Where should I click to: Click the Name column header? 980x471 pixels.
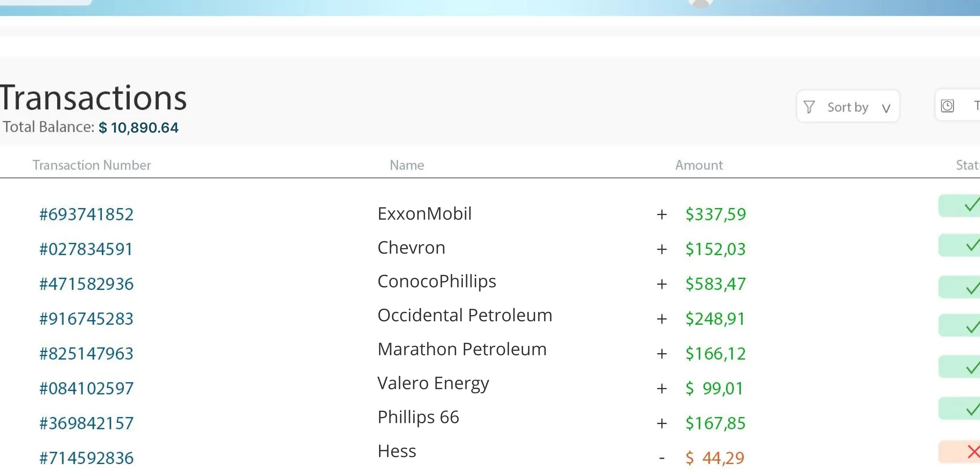click(407, 165)
